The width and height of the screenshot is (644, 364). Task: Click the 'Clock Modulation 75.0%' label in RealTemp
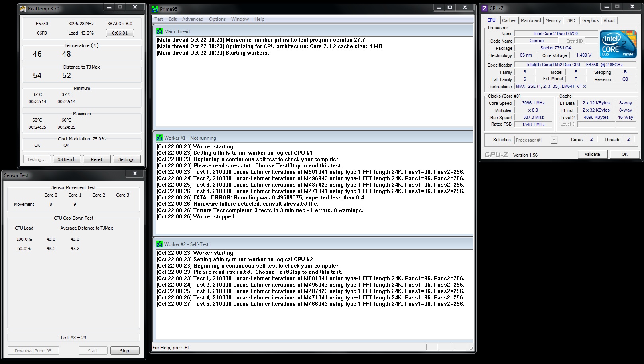point(82,139)
